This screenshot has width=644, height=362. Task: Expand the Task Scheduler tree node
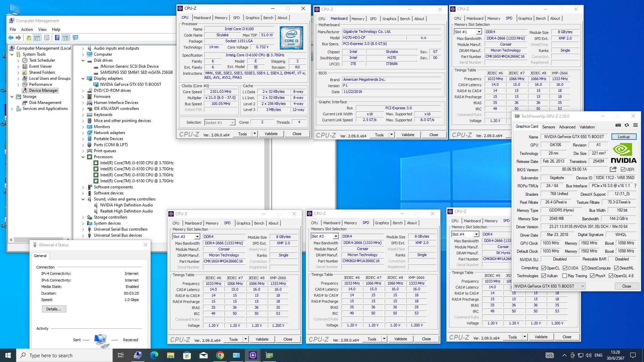[18, 60]
